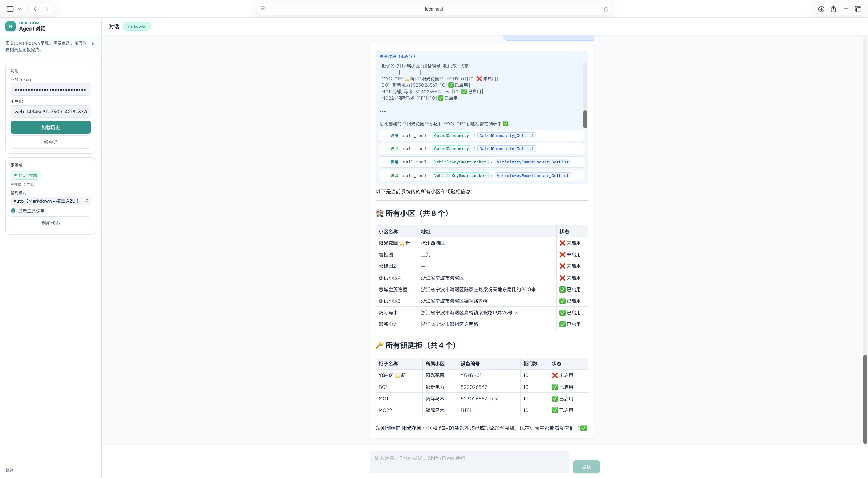Reload the localhost page
The height and width of the screenshot is (478, 868).
[x=606, y=9]
